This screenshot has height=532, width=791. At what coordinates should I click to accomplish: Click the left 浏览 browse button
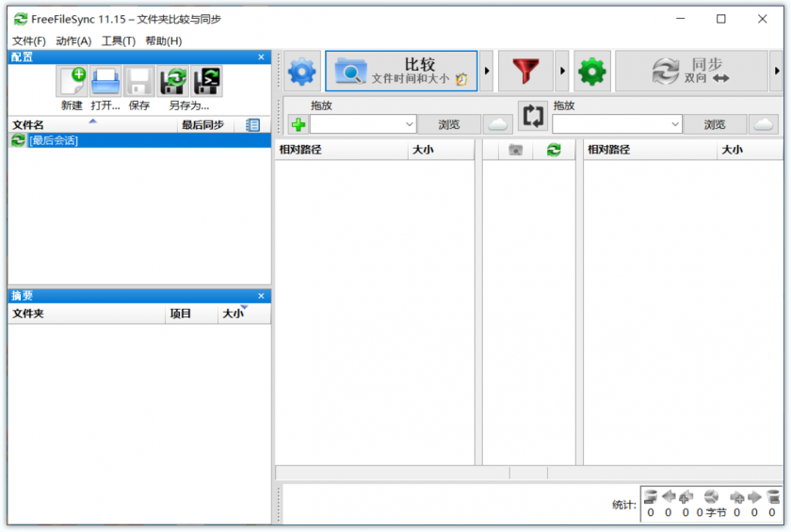449,124
